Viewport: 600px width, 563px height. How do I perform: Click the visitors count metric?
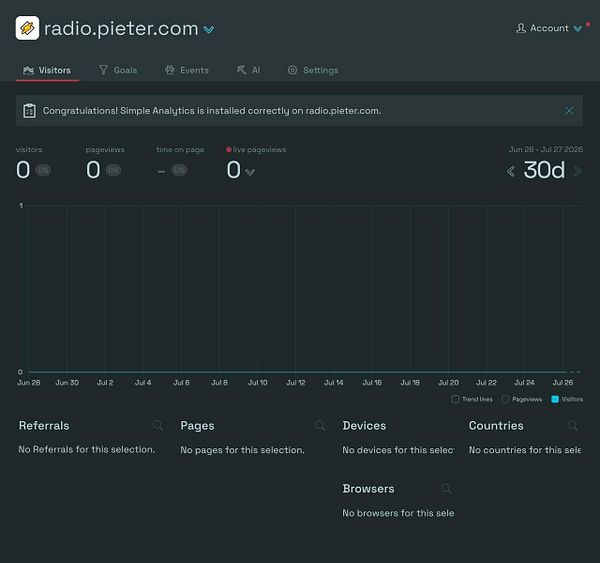[23, 170]
